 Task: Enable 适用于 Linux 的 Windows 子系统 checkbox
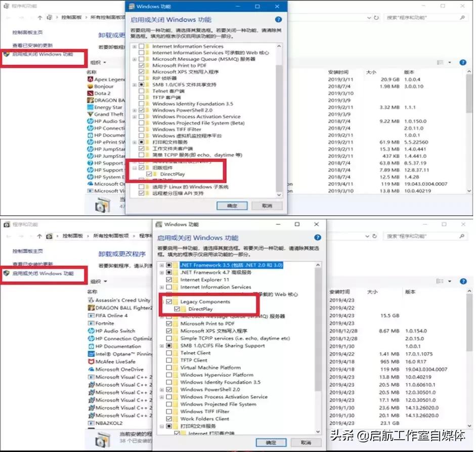click(141, 186)
